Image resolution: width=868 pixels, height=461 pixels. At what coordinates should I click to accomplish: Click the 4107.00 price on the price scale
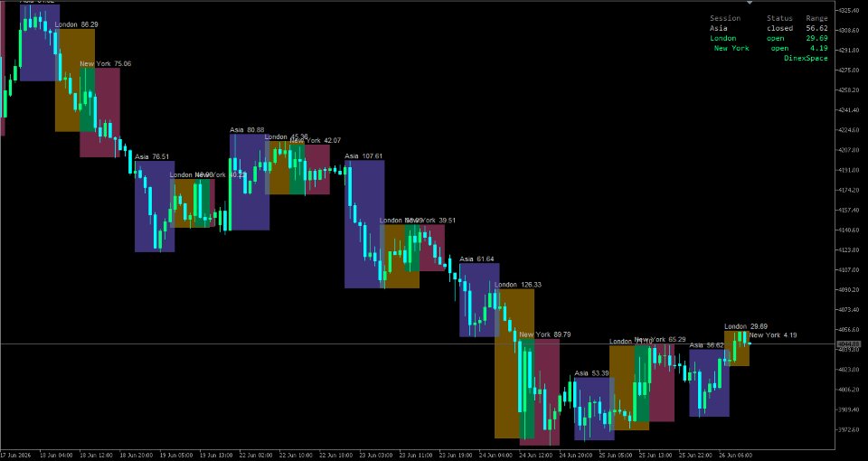coord(850,270)
